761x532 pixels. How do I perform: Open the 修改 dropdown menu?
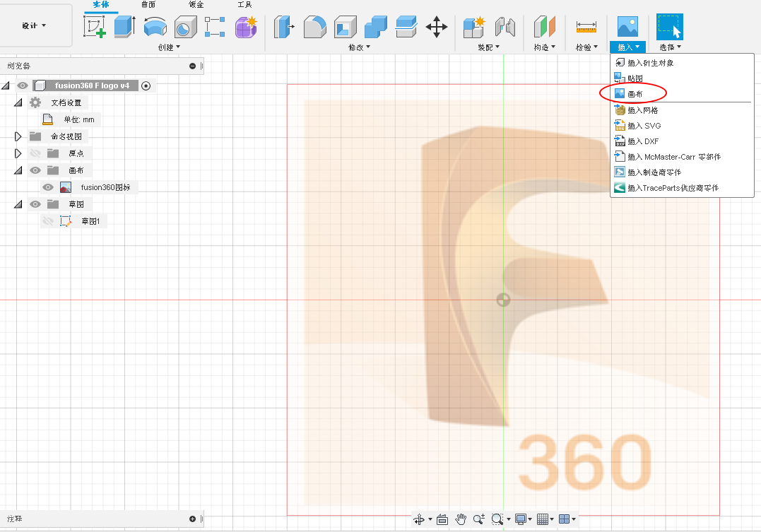[359, 47]
